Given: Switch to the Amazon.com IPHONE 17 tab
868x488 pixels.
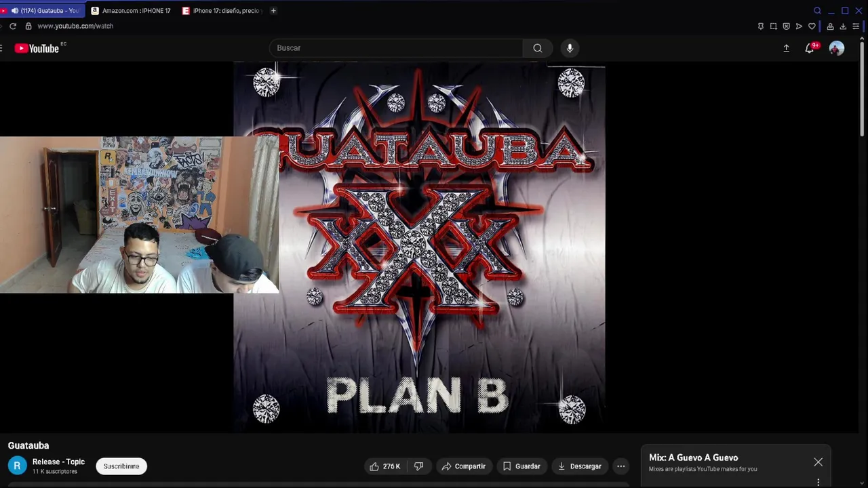Looking at the screenshot, I should [x=132, y=11].
